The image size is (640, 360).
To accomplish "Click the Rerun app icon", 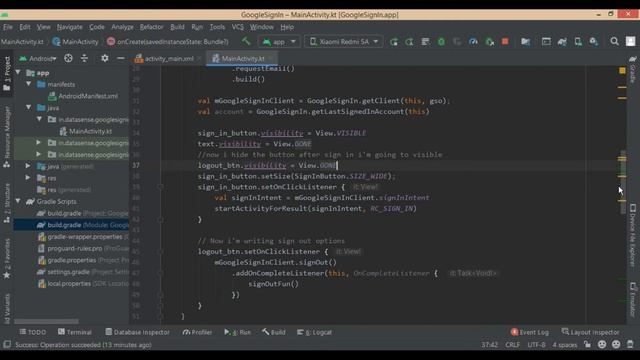I will [x=393, y=42].
